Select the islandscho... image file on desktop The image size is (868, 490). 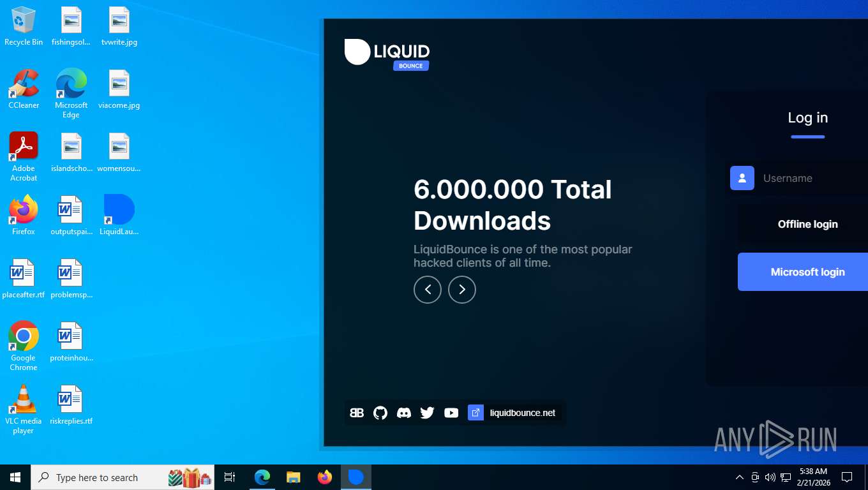[71, 152]
